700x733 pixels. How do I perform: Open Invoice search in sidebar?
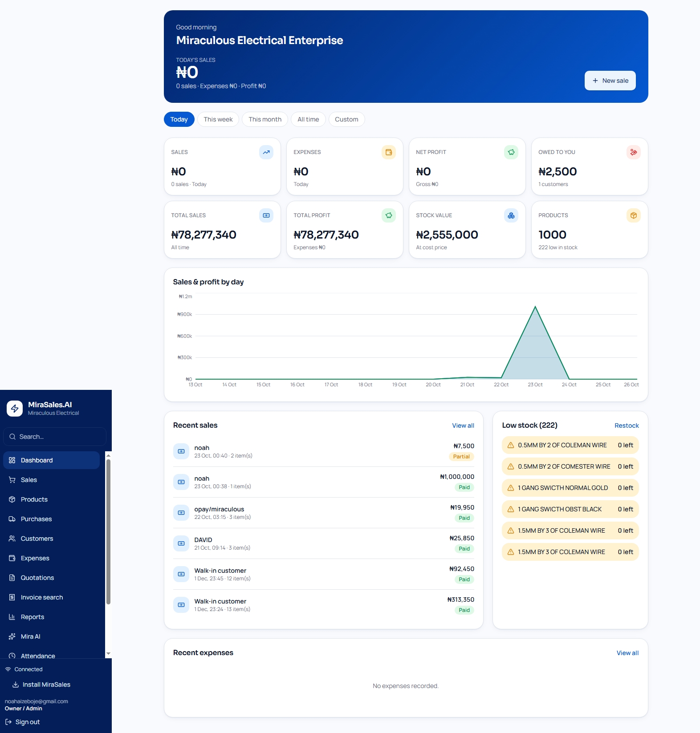(51, 597)
